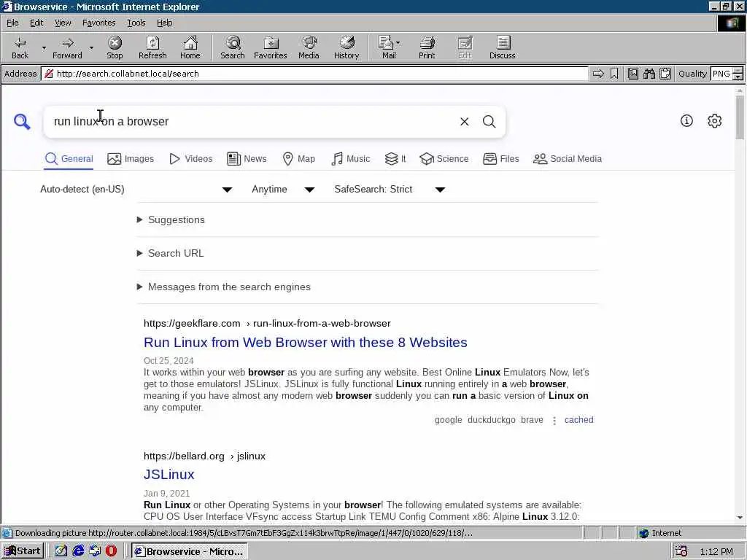Open the History toolbar button
The height and width of the screenshot is (560, 747).
(x=347, y=47)
